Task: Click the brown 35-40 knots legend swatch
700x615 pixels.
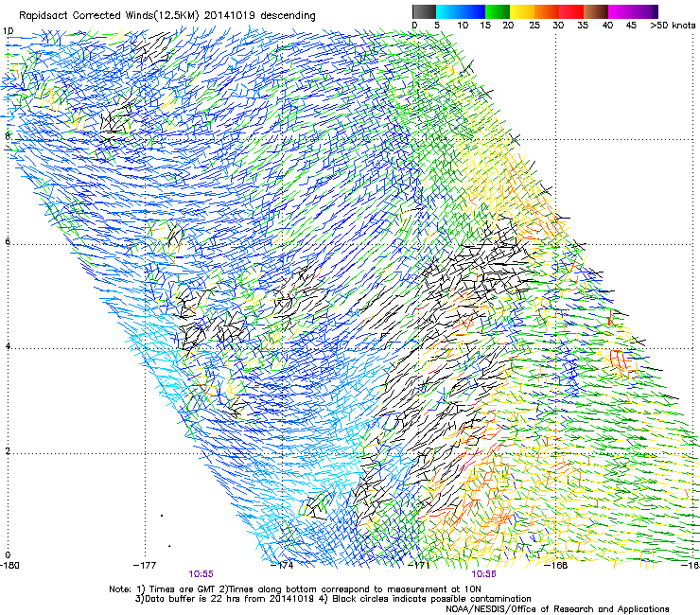Action: [596, 11]
